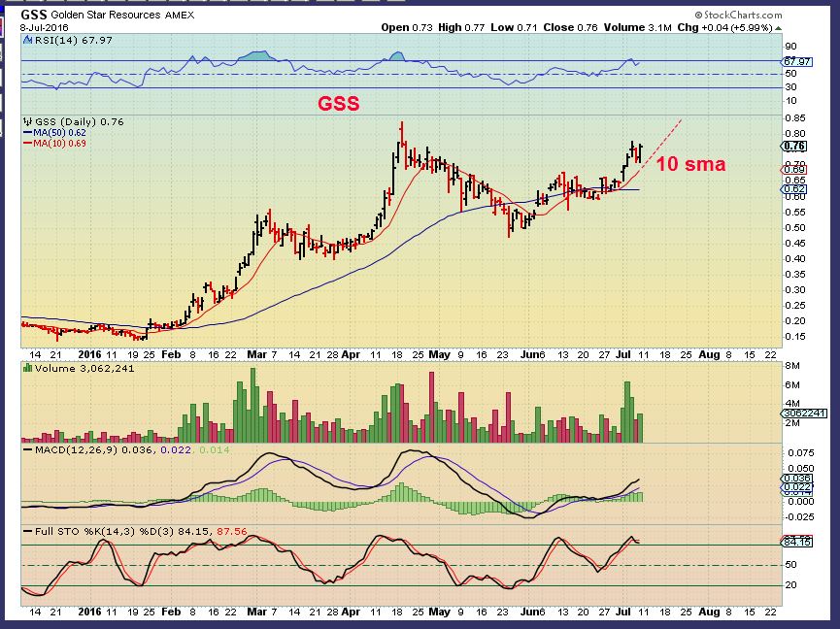Click the 8M volume axis label
Screen dimensions: 840x629
click(792, 366)
